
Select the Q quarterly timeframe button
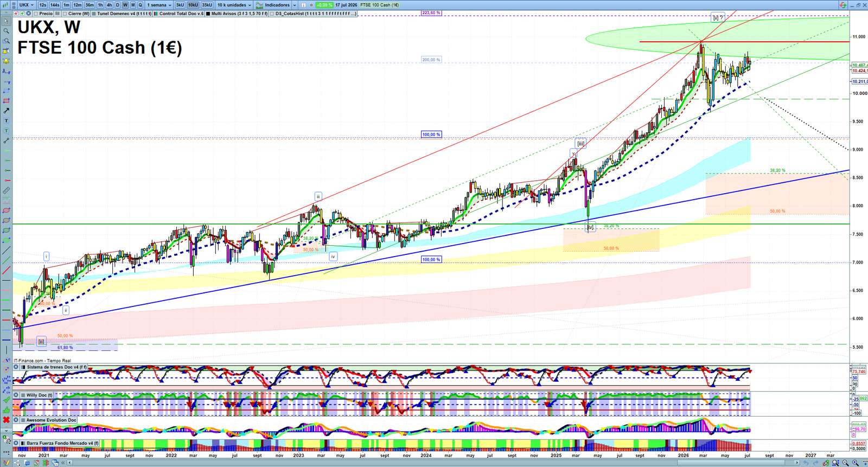pos(140,5)
